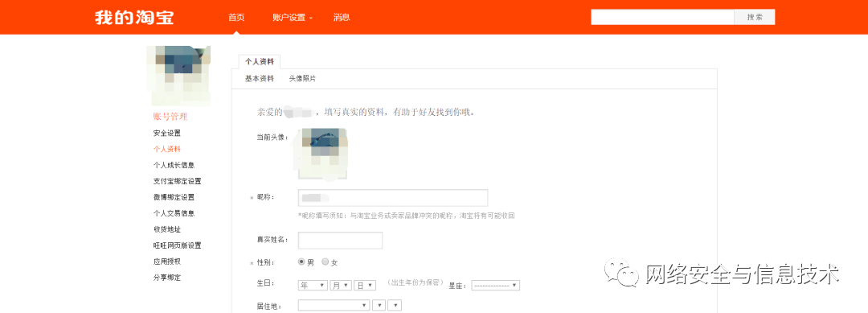The width and height of the screenshot is (868, 313).
Task: Open 分享绑定 in the sidebar
Action: (x=166, y=278)
